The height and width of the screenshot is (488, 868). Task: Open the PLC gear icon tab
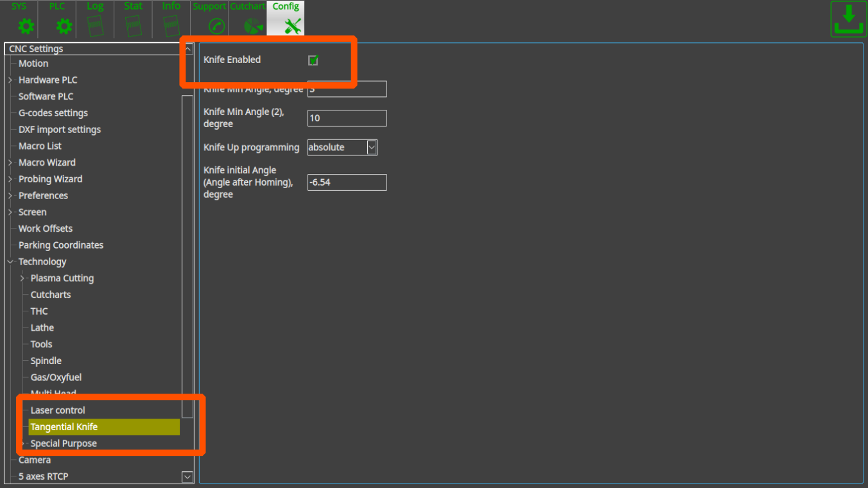(x=57, y=19)
